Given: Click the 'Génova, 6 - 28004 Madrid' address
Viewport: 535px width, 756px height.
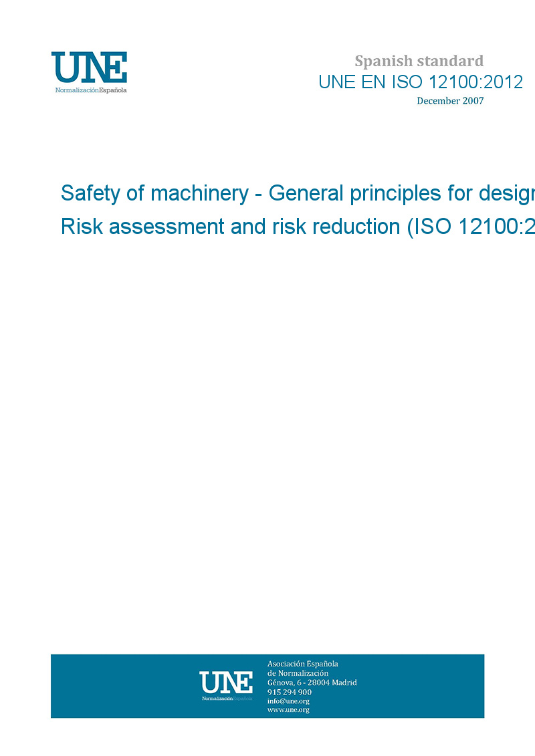Looking at the screenshot, I should point(312,682).
